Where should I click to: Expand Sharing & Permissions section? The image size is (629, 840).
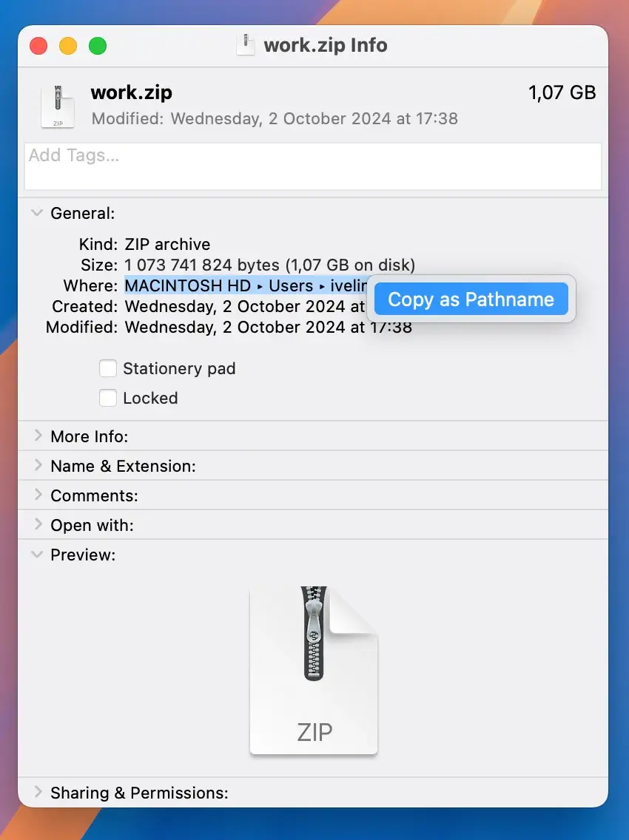click(x=38, y=792)
